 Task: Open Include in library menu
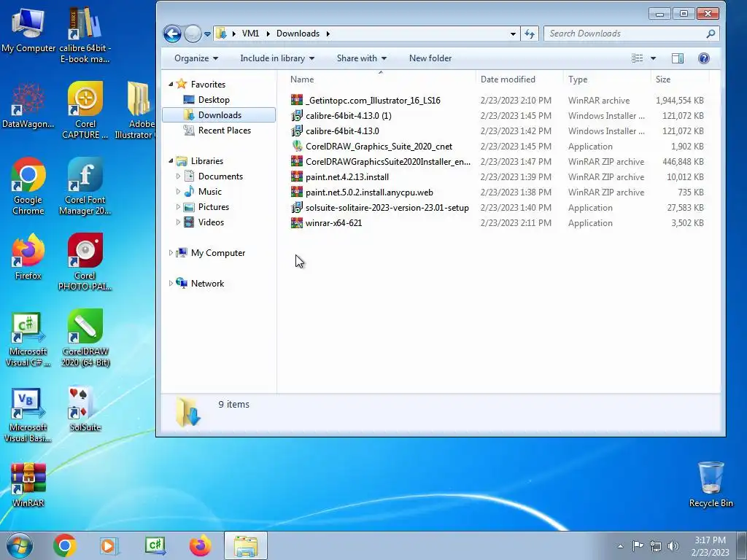[x=276, y=58]
